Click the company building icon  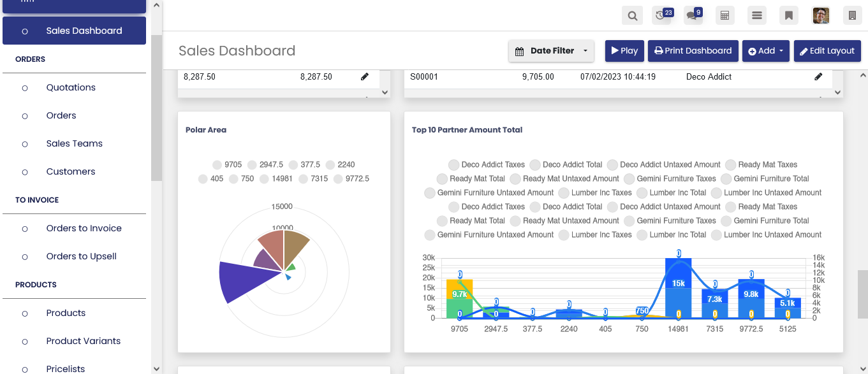click(852, 16)
